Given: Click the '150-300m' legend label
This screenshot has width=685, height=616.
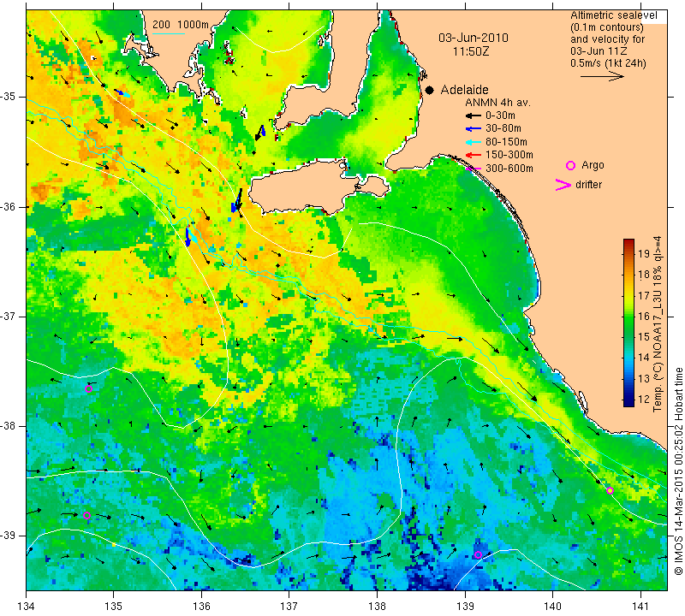Looking at the screenshot, I should [x=509, y=155].
